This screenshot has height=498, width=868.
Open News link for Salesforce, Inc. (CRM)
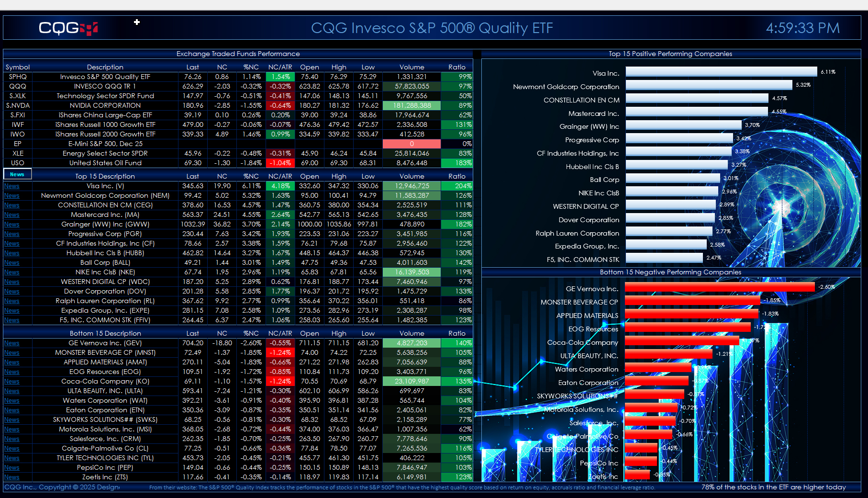[12, 439]
